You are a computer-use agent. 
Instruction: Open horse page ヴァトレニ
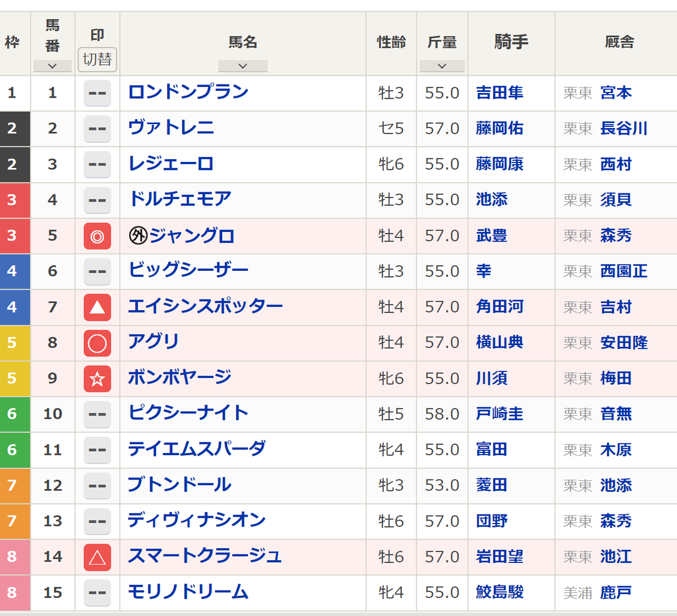[x=171, y=127]
